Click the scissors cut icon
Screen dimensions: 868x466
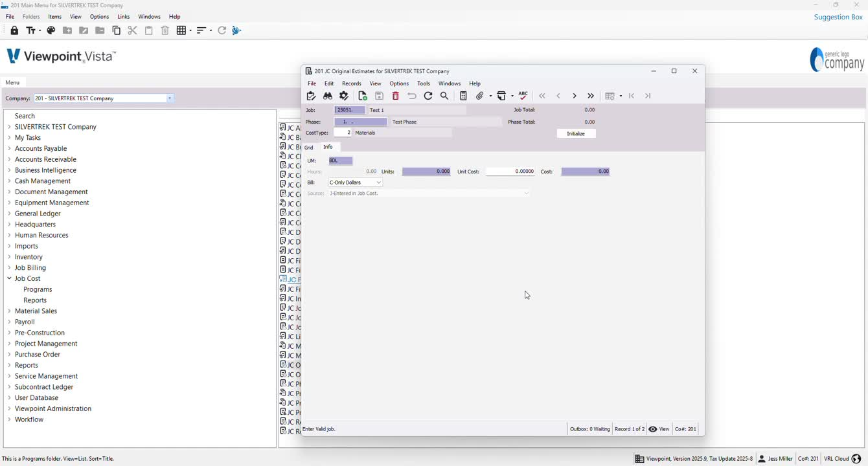click(132, 30)
